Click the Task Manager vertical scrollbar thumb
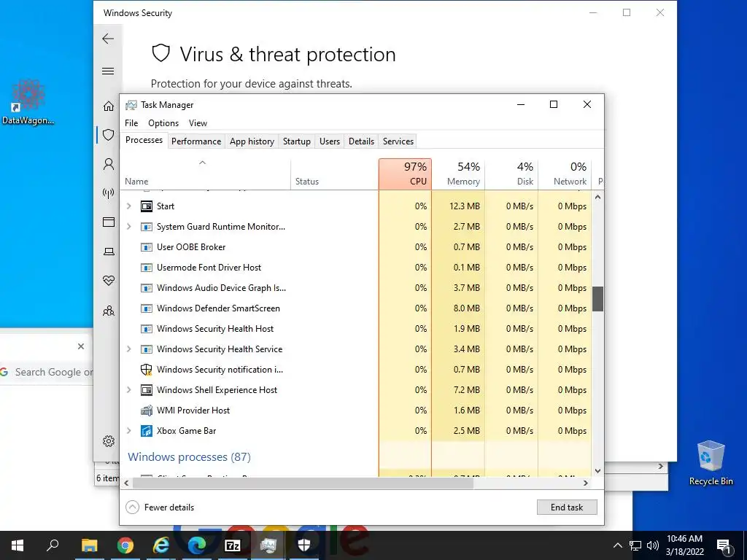The width and height of the screenshot is (747, 560). [598, 299]
